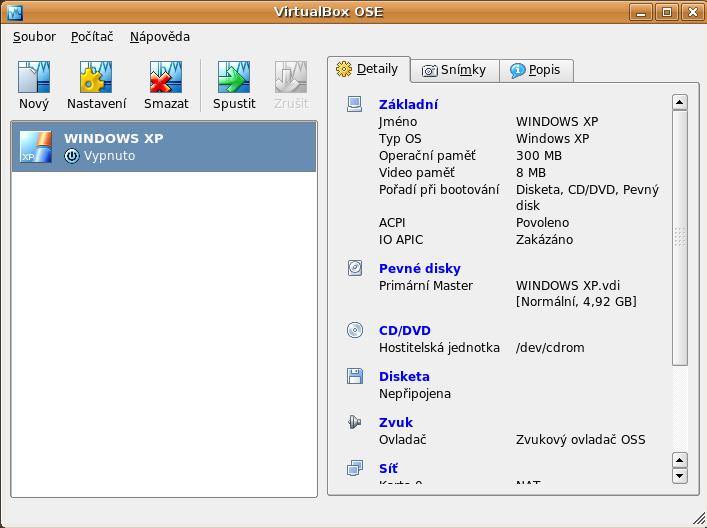
Task: Click the Disketa floppy icon
Action: click(x=355, y=376)
